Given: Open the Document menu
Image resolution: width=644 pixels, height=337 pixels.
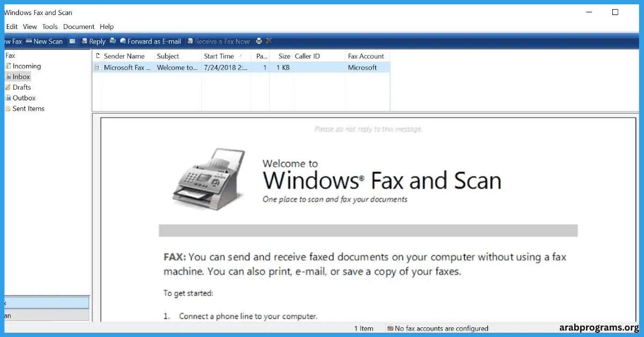Looking at the screenshot, I should click(x=79, y=27).
